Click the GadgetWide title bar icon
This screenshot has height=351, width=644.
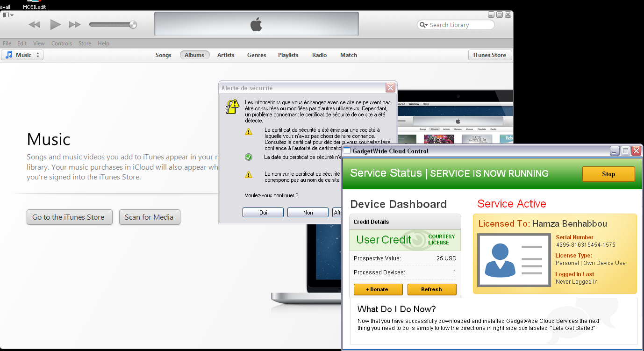(x=347, y=151)
